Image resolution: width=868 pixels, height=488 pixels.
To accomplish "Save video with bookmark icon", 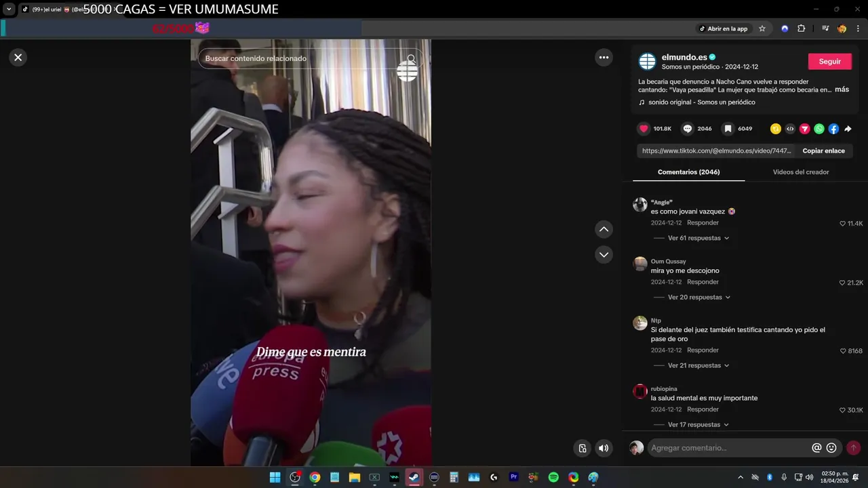I will [x=728, y=129].
